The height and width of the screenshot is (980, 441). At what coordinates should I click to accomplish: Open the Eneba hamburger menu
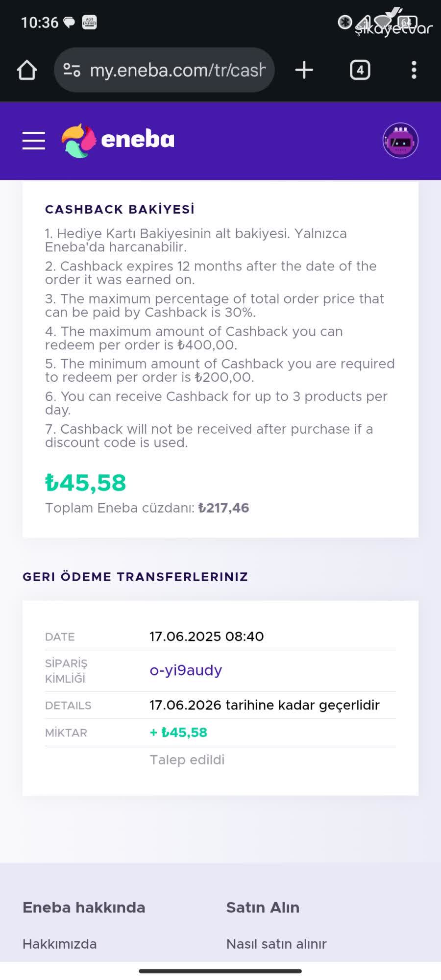pos(34,141)
